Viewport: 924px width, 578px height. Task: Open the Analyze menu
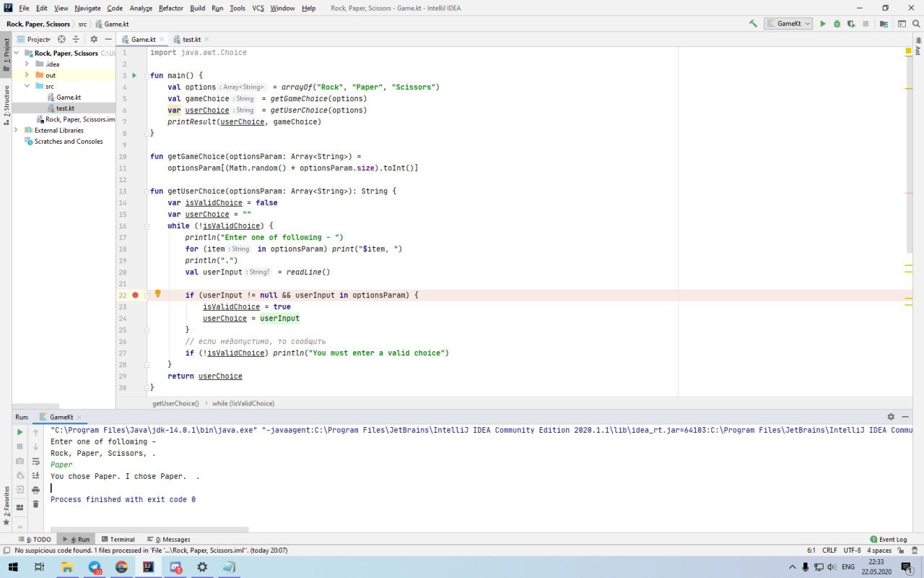tap(141, 8)
